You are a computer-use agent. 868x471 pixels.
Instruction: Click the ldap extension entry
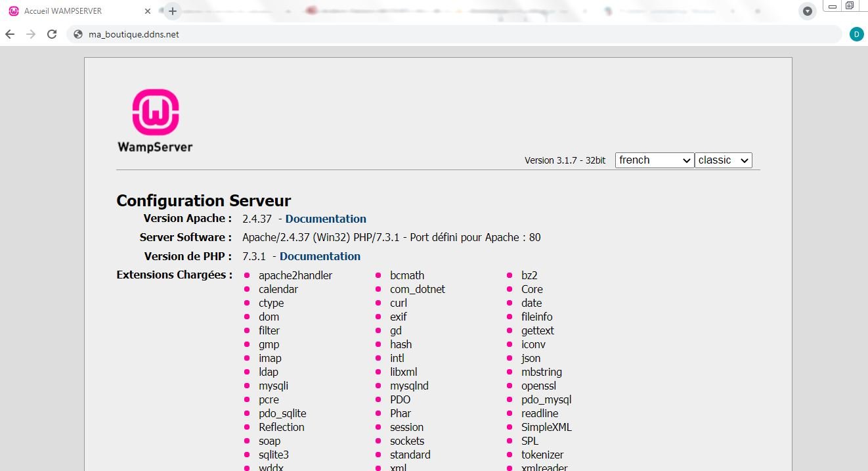pyautogui.click(x=269, y=372)
